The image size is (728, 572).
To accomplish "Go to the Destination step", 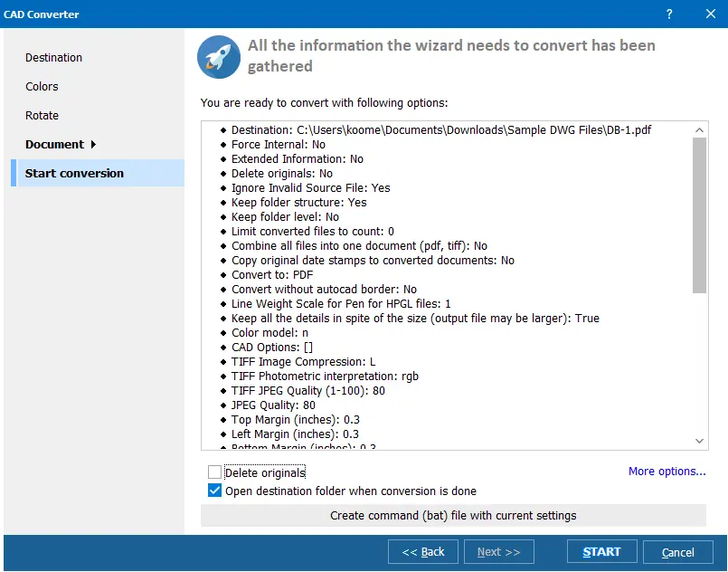I will [54, 58].
